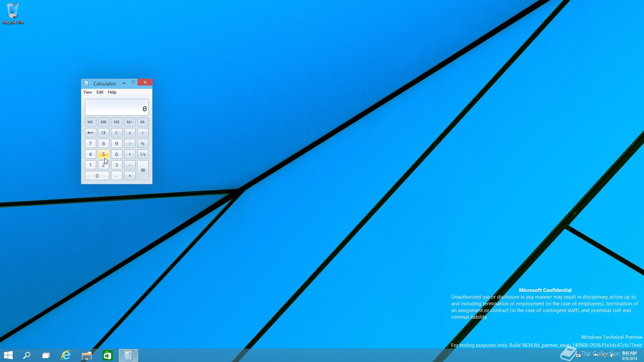
Task: Click the CE clear entry button
Action: click(x=103, y=133)
